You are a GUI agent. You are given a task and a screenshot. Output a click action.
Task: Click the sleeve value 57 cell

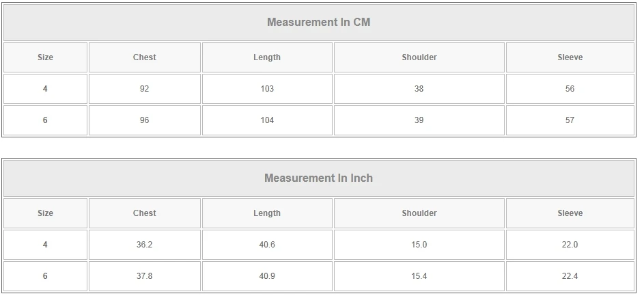pos(570,120)
